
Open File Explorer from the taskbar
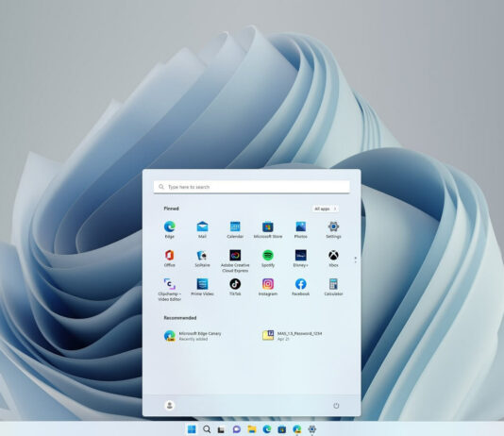click(x=252, y=429)
